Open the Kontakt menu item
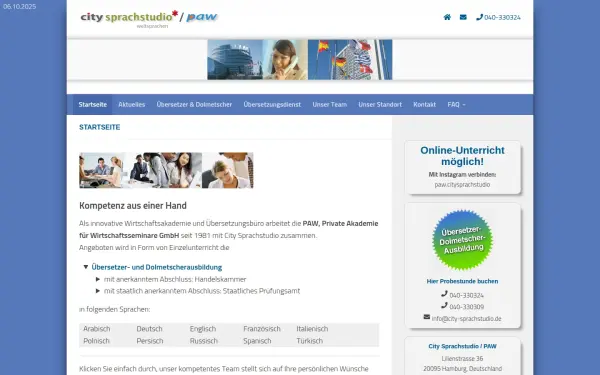Image resolution: width=600 pixels, height=375 pixels. [x=424, y=104]
